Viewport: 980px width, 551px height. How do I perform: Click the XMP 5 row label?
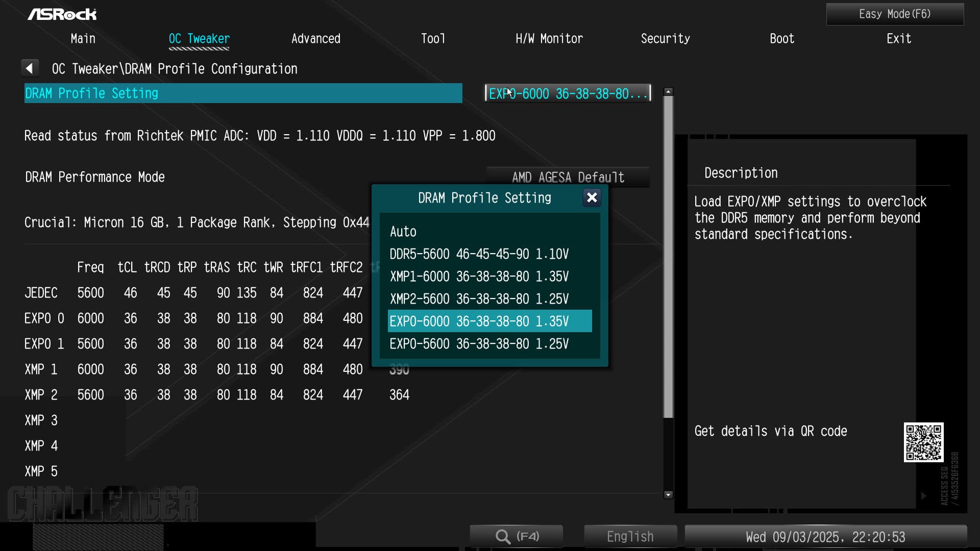[x=41, y=471]
